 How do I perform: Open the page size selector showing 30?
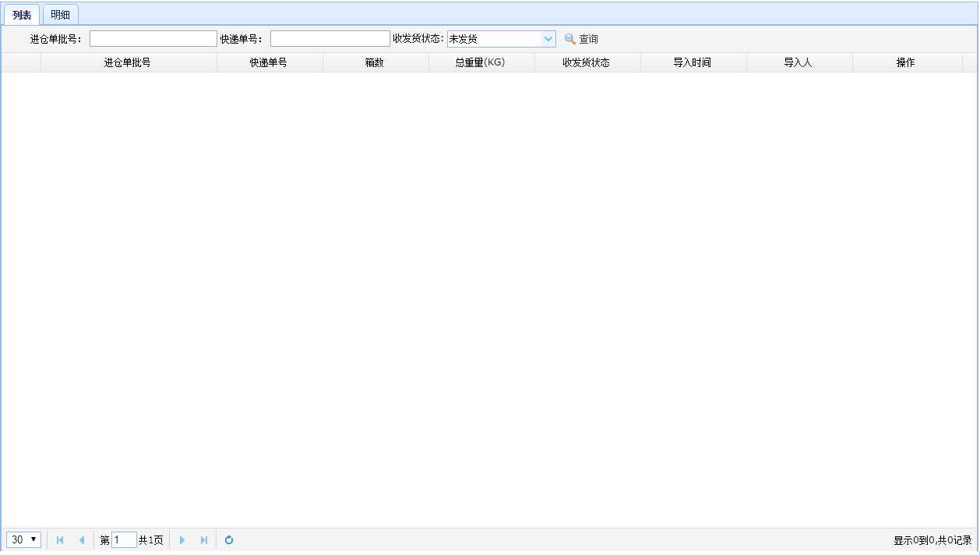click(23, 539)
